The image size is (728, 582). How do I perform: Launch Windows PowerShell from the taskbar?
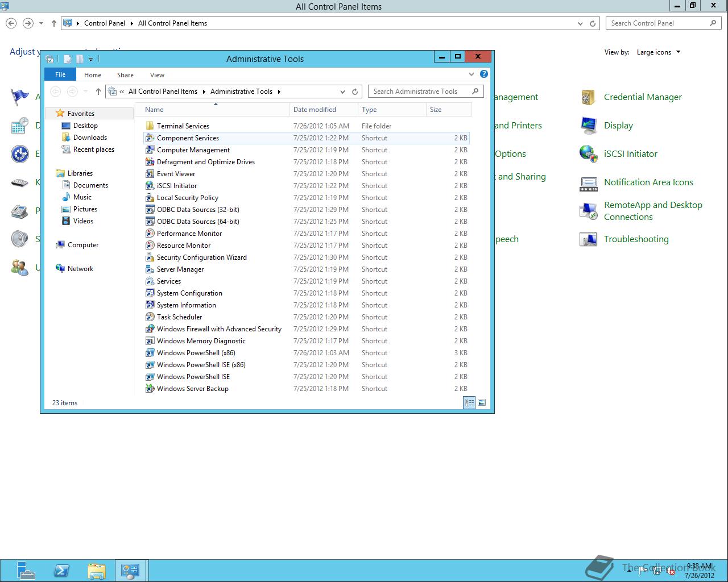coord(61,571)
